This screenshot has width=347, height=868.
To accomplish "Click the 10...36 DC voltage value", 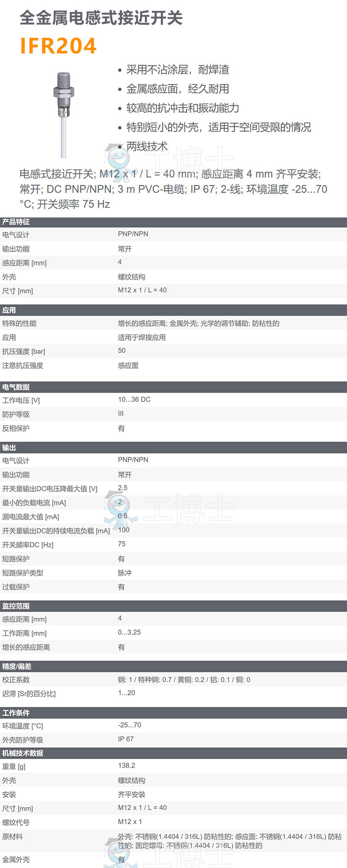I will pyautogui.click(x=134, y=400).
